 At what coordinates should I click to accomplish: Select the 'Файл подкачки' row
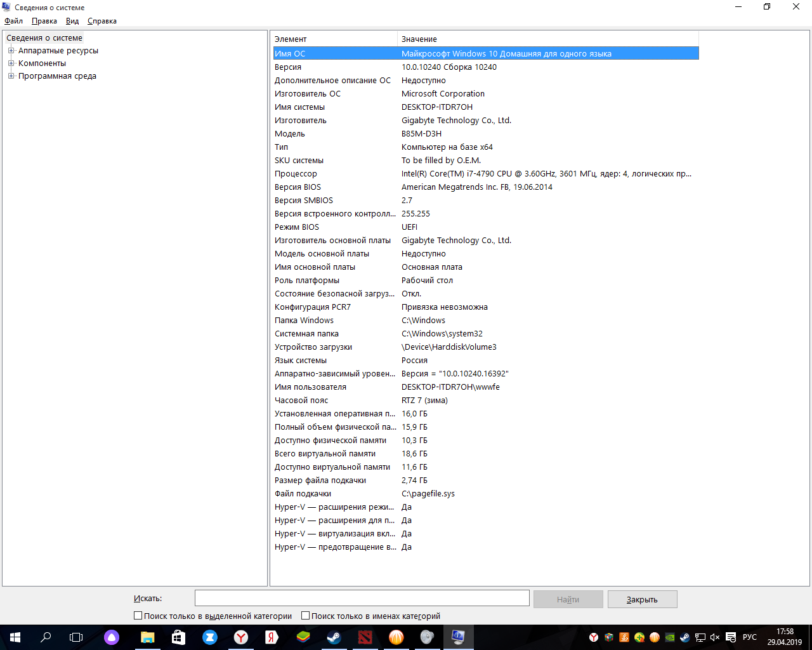(486, 493)
